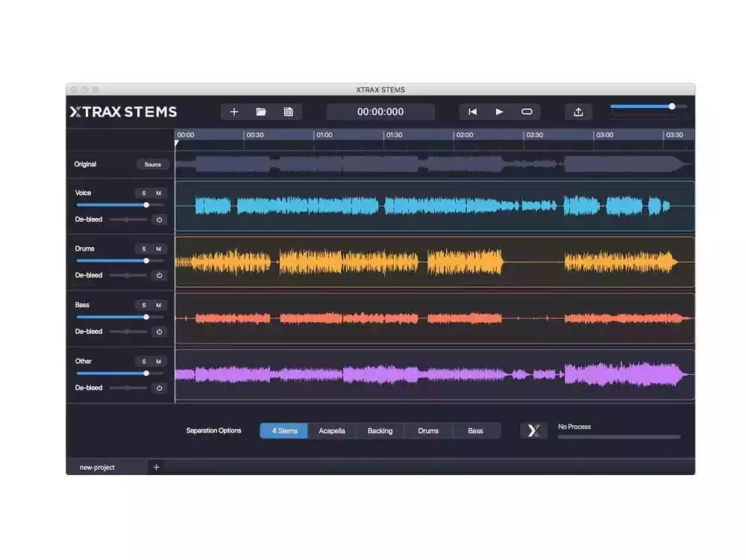Toggle De-bleed power button for Other
The width and height of the screenshot is (746, 560).
click(158, 388)
